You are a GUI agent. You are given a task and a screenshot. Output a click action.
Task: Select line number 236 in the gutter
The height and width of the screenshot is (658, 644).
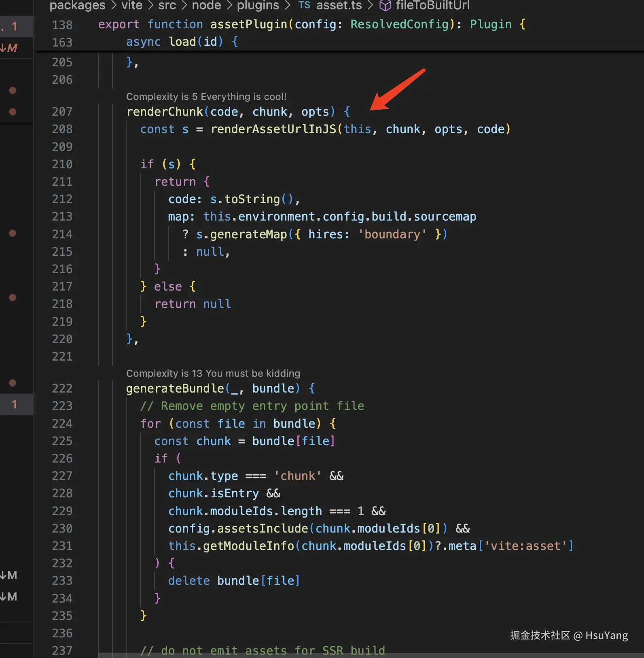tap(62, 633)
